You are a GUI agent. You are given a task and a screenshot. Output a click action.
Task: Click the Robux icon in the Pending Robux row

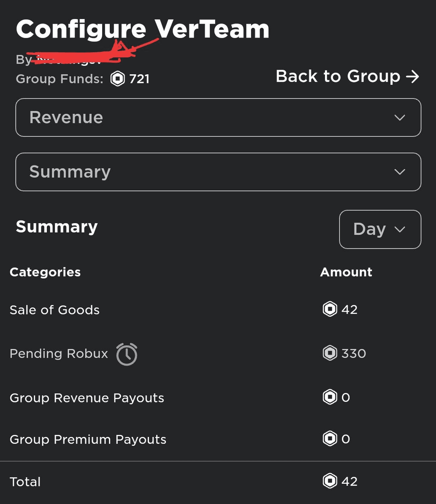coord(330,353)
